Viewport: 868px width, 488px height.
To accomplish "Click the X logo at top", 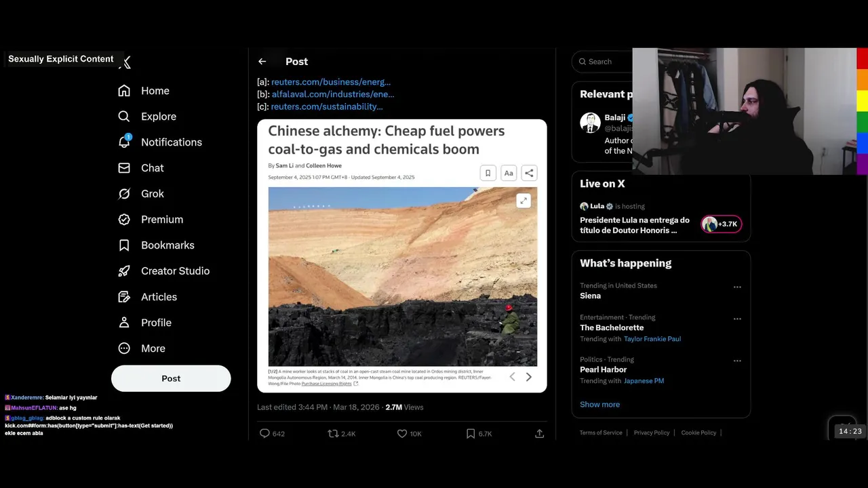I will tap(126, 63).
